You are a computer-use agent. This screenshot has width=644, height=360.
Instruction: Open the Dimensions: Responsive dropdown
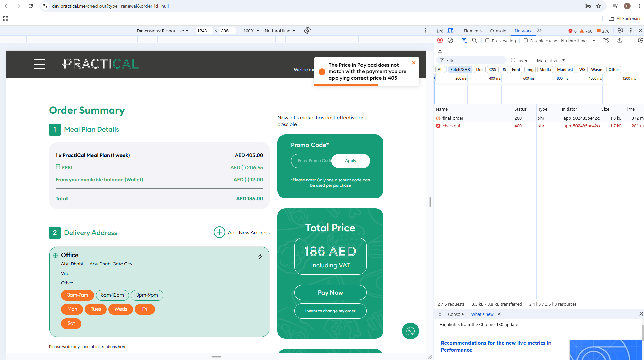(x=163, y=31)
